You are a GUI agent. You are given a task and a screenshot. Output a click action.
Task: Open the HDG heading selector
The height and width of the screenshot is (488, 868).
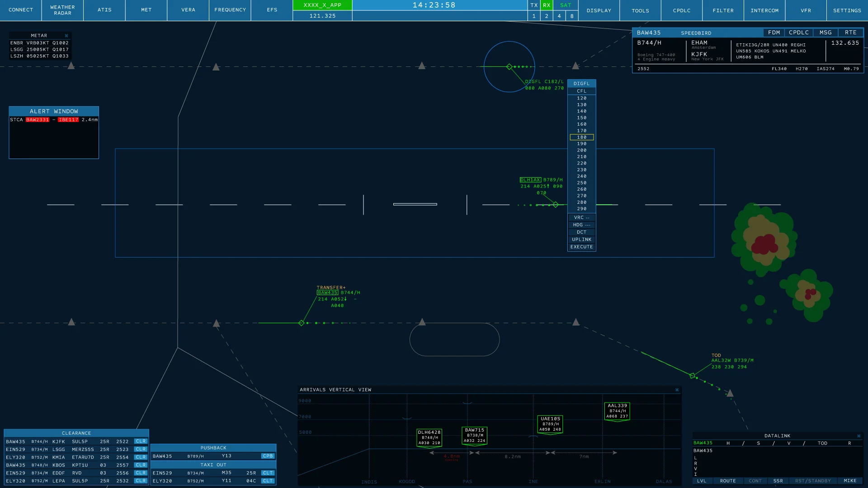point(581,225)
